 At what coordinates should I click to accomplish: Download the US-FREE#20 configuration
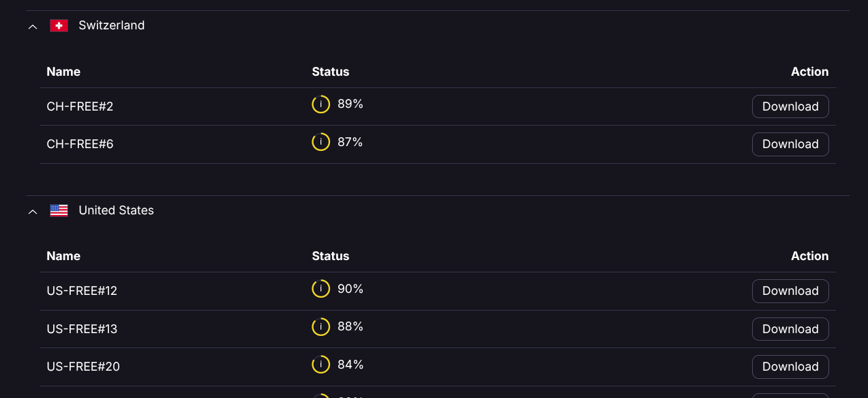[790, 367]
